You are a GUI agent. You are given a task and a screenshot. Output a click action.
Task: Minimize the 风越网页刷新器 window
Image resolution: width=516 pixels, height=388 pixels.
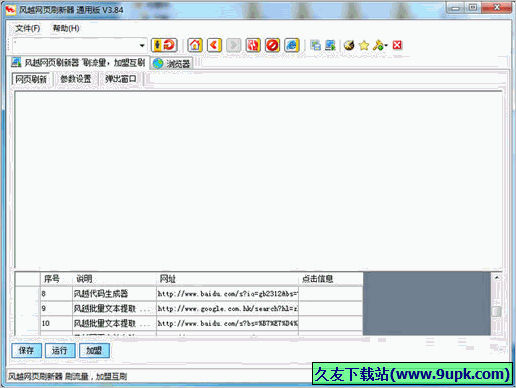(x=455, y=8)
